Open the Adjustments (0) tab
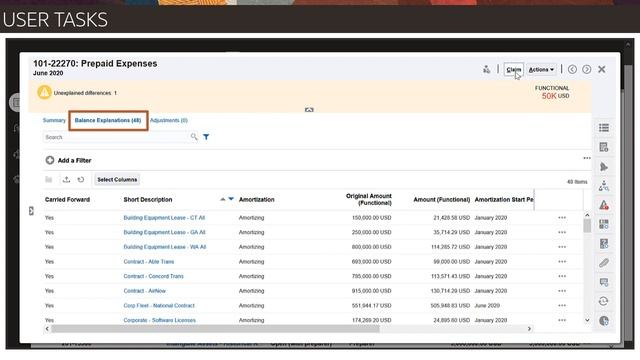Image resolution: width=640 pixels, height=360 pixels. pyautogui.click(x=169, y=120)
